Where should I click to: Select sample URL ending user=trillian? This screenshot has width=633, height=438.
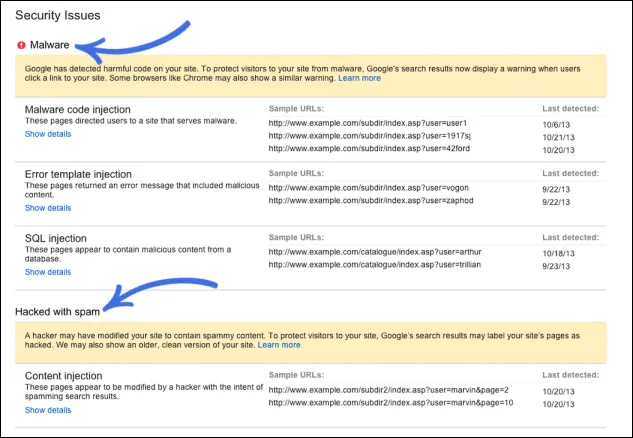[375, 265]
